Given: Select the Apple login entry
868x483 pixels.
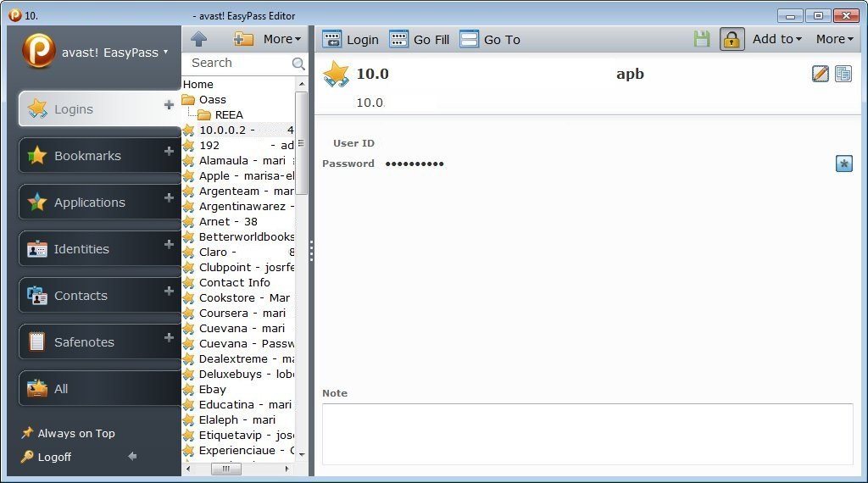Looking at the screenshot, I should 238,175.
